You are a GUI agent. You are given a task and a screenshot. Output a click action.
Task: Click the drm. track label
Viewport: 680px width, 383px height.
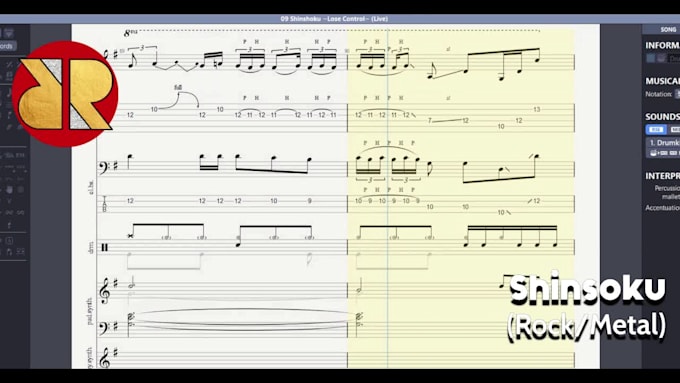pos(90,248)
